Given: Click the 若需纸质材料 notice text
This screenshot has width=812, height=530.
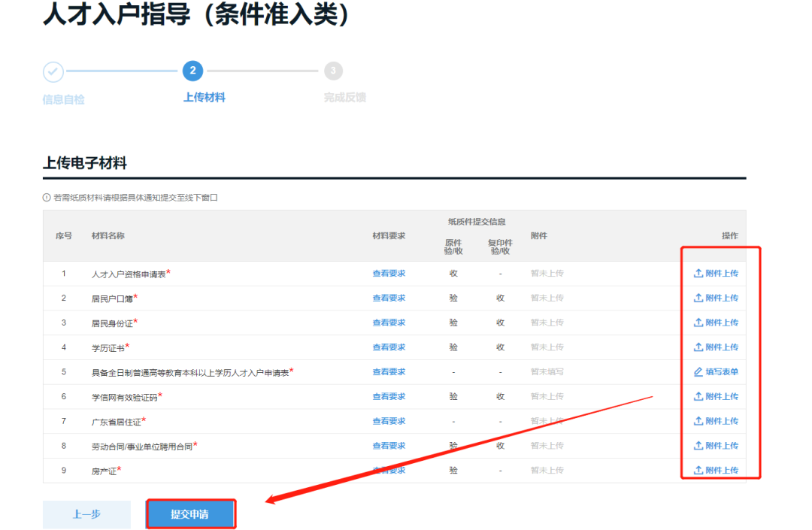Looking at the screenshot, I should click(135, 198).
